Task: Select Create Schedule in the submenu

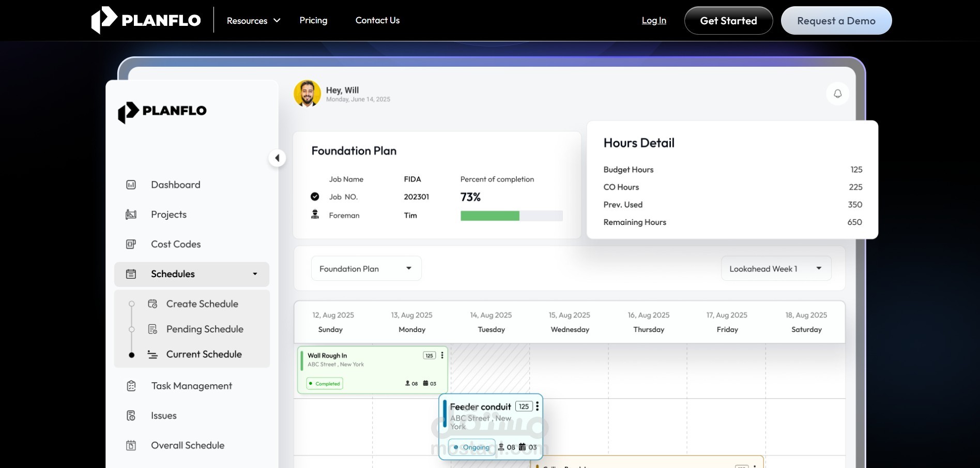Action: coord(202,304)
